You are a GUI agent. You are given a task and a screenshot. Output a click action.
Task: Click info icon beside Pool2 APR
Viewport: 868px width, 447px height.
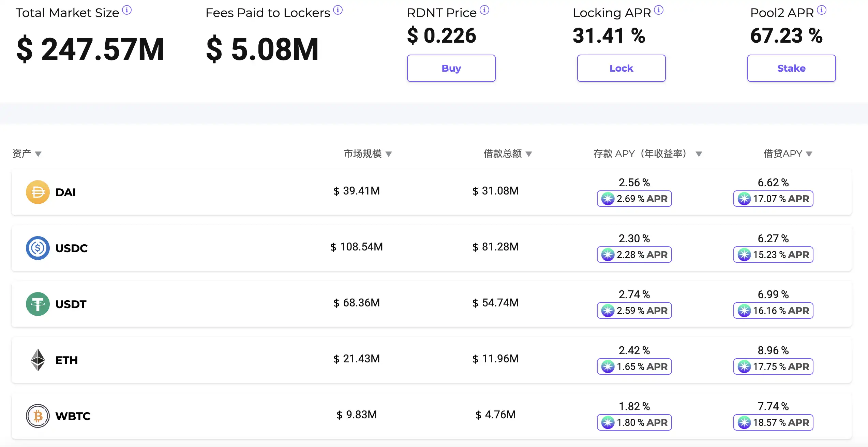(822, 10)
